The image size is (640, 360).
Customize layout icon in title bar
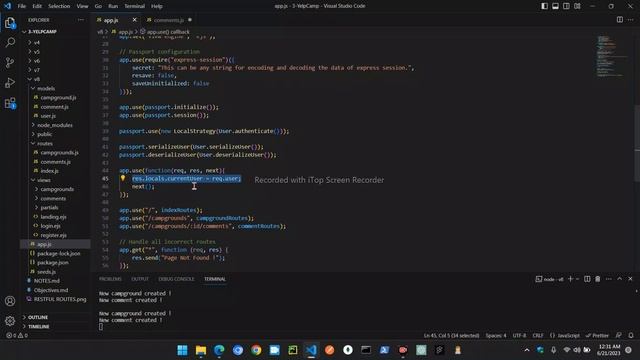[577, 6]
